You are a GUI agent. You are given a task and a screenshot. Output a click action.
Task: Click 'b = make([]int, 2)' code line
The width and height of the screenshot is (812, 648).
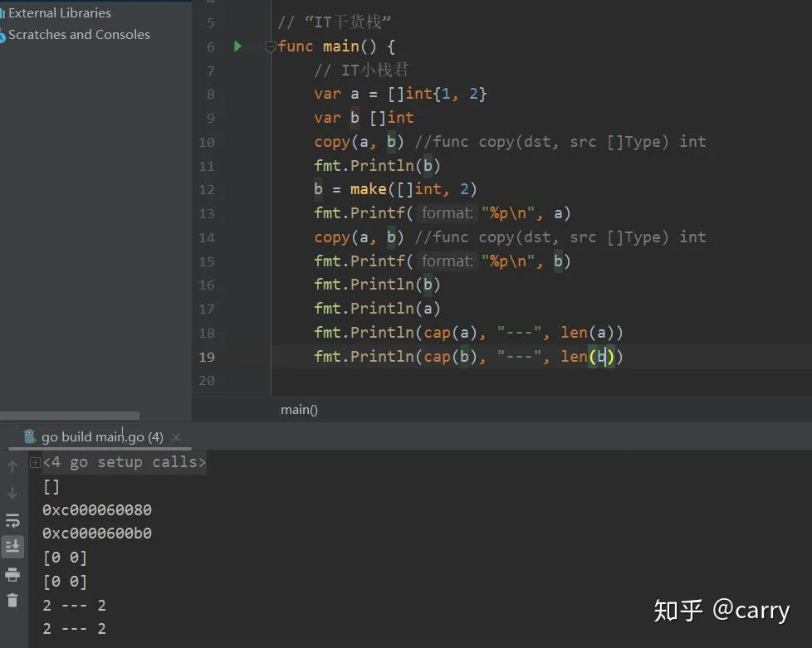click(395, 189)
